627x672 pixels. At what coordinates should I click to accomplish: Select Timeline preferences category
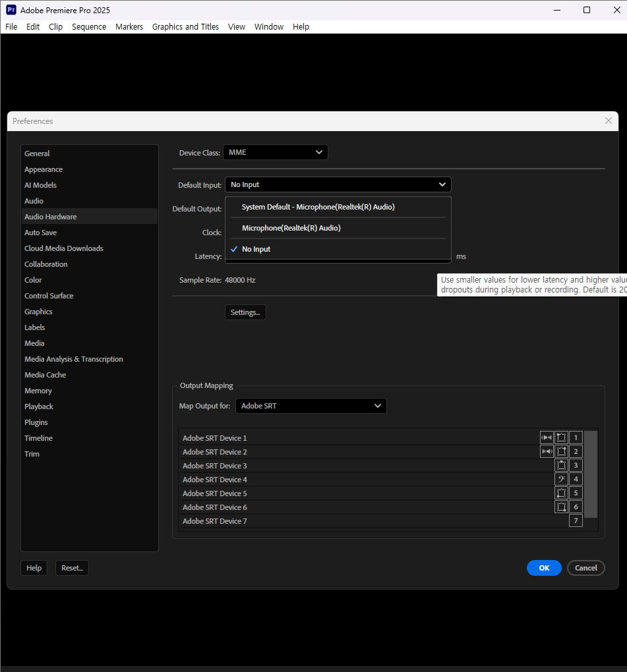coord(89,438)
